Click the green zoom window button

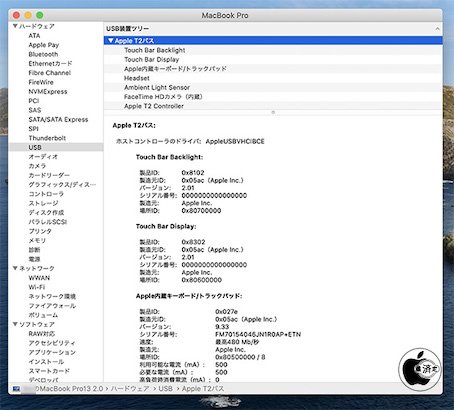click(40, 15)
